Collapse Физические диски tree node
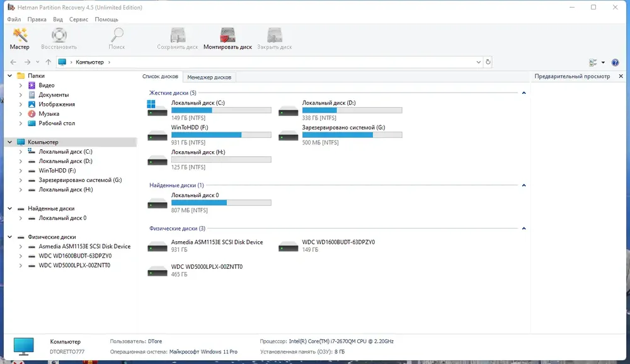This screenshot has height=364, width=630. (10, 237)
